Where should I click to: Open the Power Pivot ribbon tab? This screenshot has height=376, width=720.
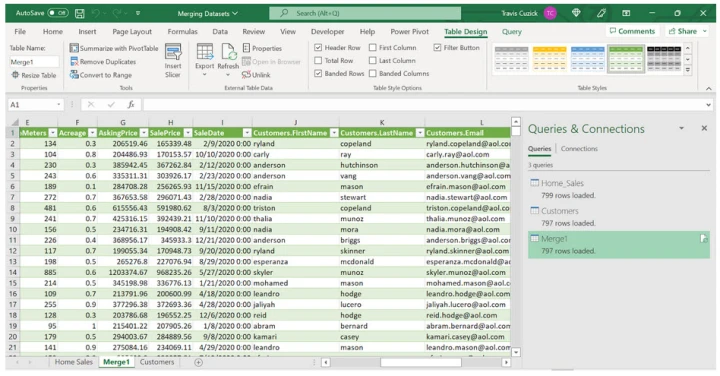click(410, 32)
